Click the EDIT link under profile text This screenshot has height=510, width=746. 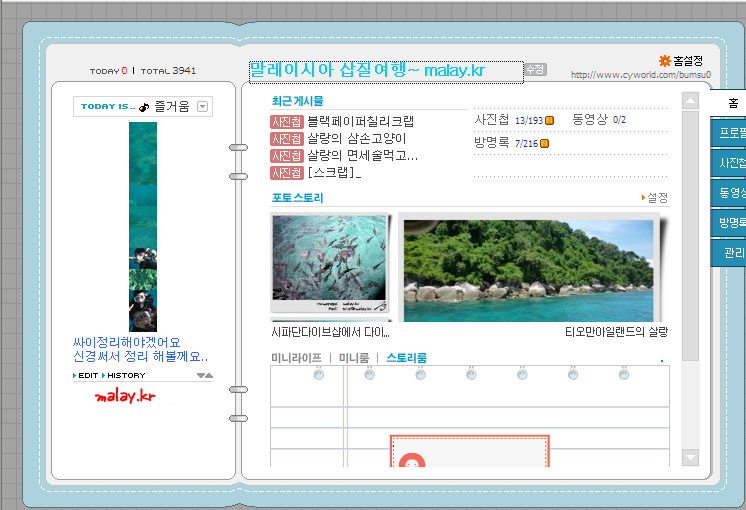86,375
